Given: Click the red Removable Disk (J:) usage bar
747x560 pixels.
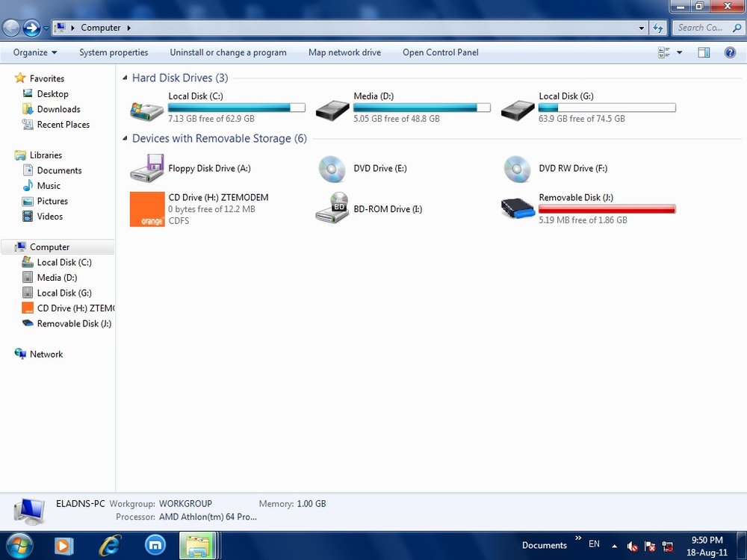Looking at the screenshot, I should [607, 208].
